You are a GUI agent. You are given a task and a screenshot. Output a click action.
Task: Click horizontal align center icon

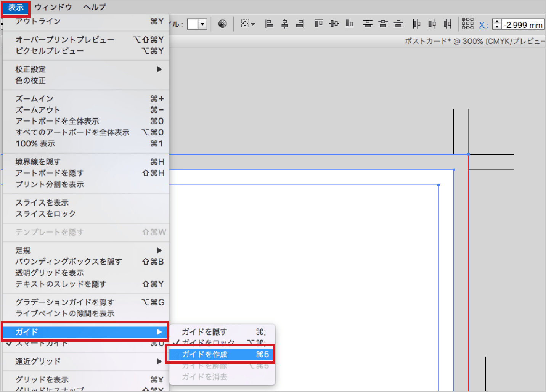point(285,24)
